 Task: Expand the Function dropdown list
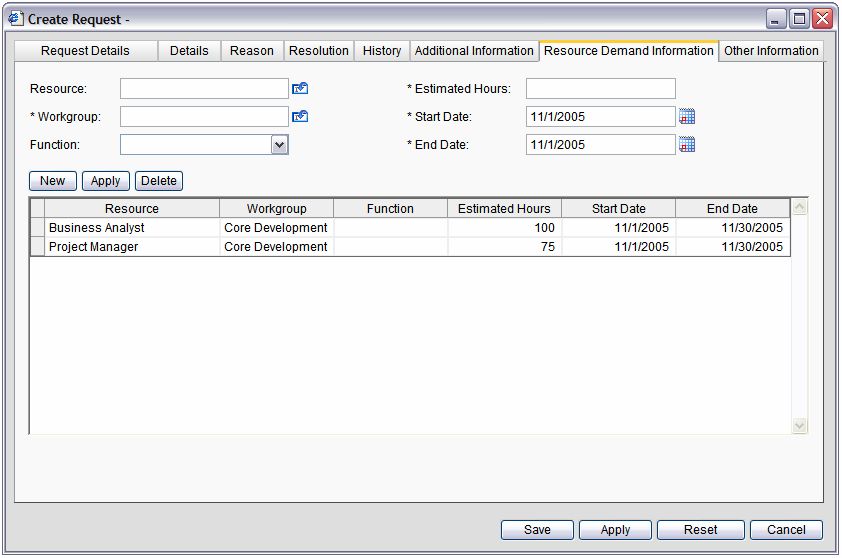[x=280, y=145]
